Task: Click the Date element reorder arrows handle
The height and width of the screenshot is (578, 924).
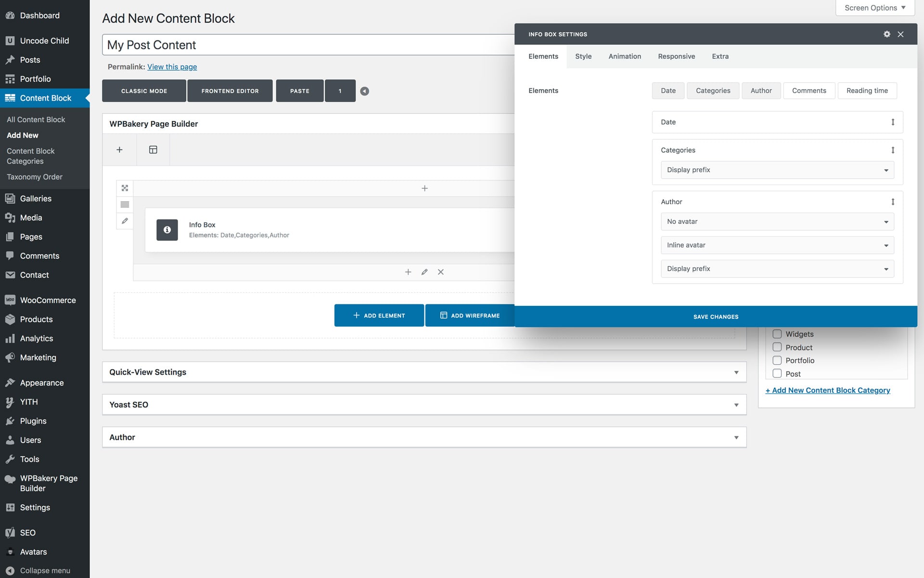Action: 892,122
